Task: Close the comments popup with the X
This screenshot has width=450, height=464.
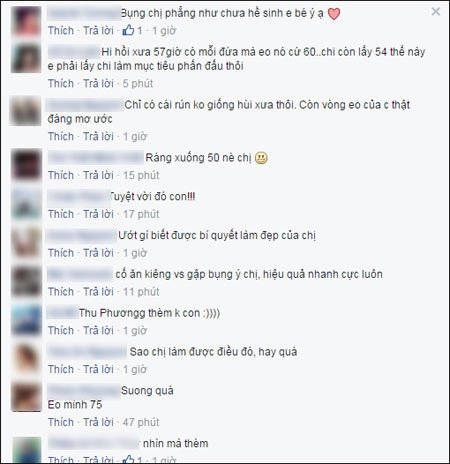Action: pos(436,12)
